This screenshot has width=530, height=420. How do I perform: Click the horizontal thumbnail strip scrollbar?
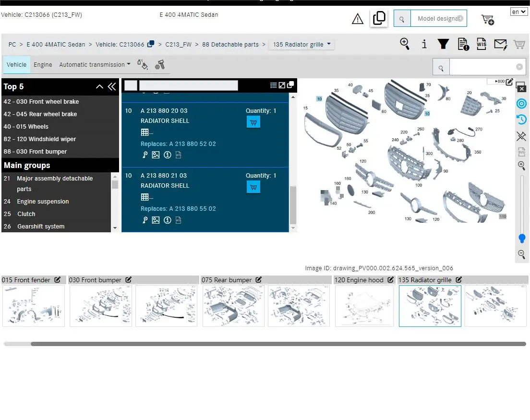pos(278,344)
